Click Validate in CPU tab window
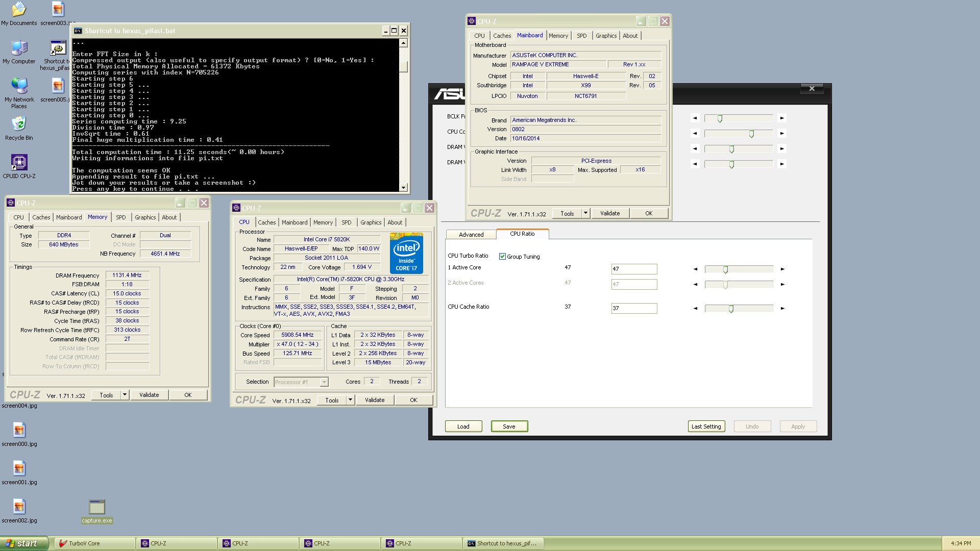Viewport: 980px width, 551px height. pos(375,400)
